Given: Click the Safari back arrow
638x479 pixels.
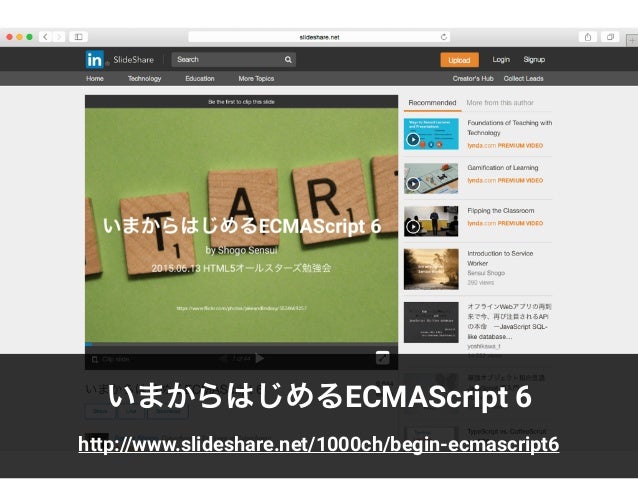Looking at the screenshot, I should coord(45,37).
